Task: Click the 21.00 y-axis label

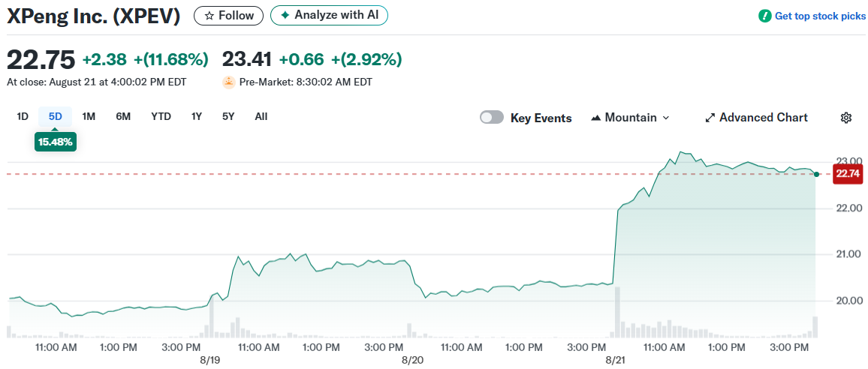Action: [849, 254]
